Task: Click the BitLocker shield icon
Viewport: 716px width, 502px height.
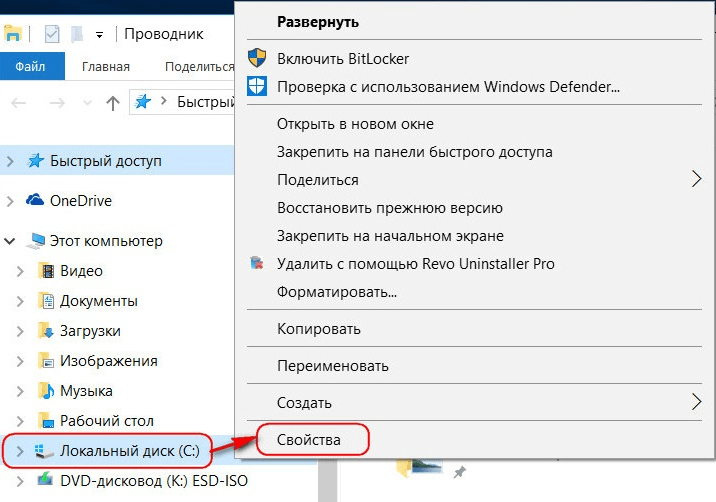Action: [x=257, y=59]
